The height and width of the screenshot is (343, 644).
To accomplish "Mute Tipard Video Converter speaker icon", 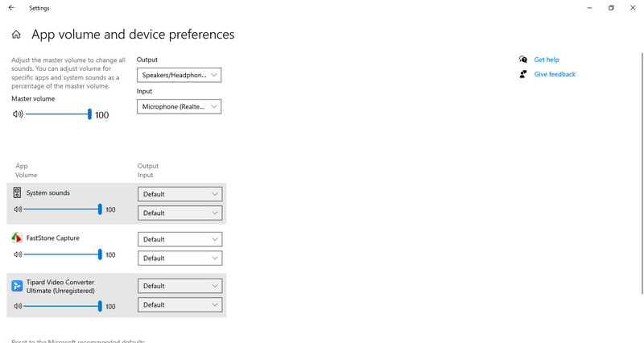I will point(18,306).
